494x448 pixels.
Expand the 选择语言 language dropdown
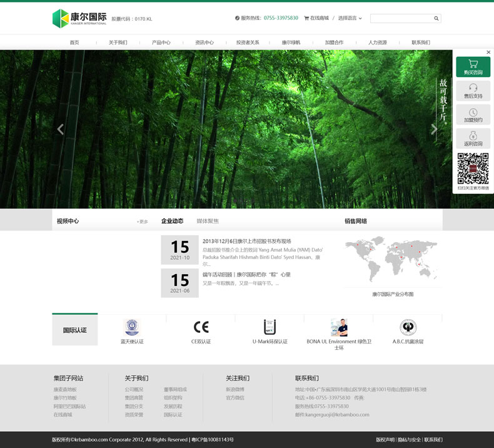[350, 18]
